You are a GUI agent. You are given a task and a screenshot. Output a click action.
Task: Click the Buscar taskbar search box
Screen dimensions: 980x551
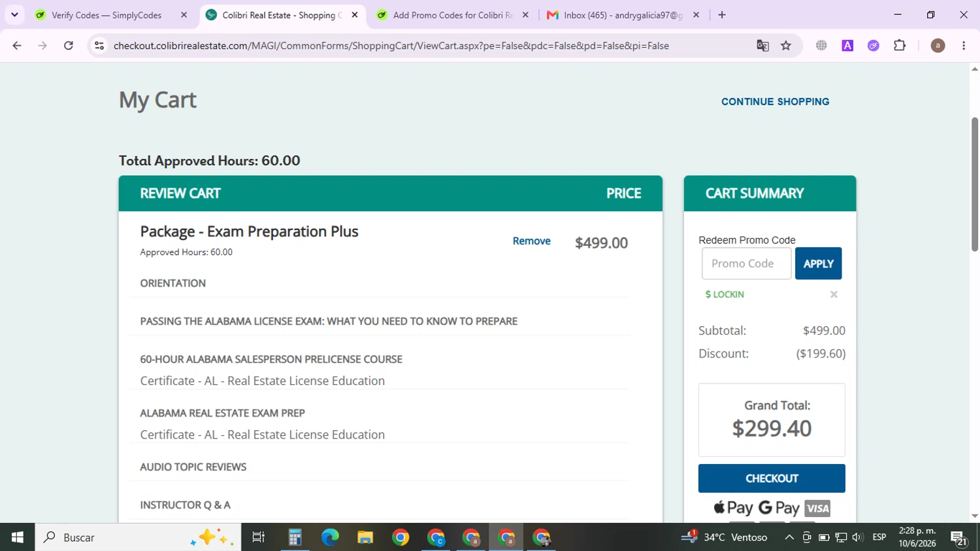[138, 537]
